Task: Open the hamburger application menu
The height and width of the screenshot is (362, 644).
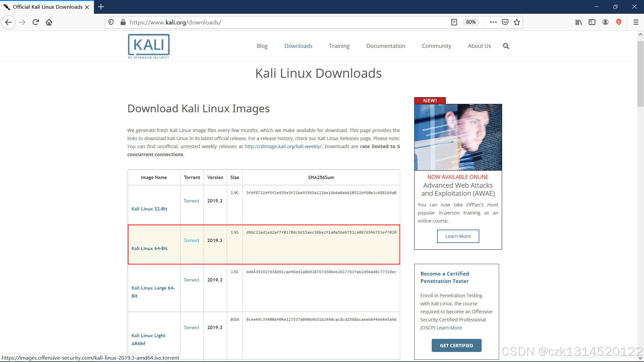Action: point(636,22)
